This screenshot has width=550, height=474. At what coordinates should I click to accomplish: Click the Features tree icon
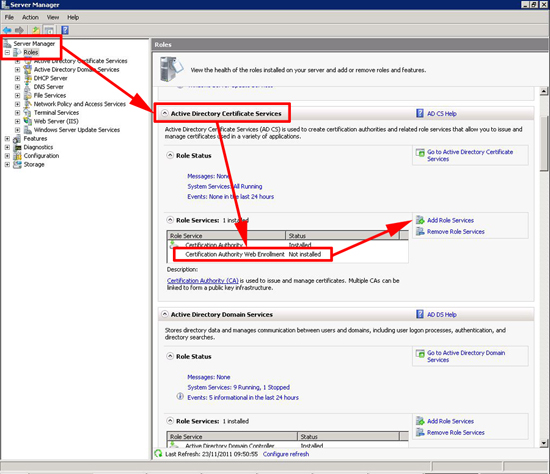pos(17,139)
